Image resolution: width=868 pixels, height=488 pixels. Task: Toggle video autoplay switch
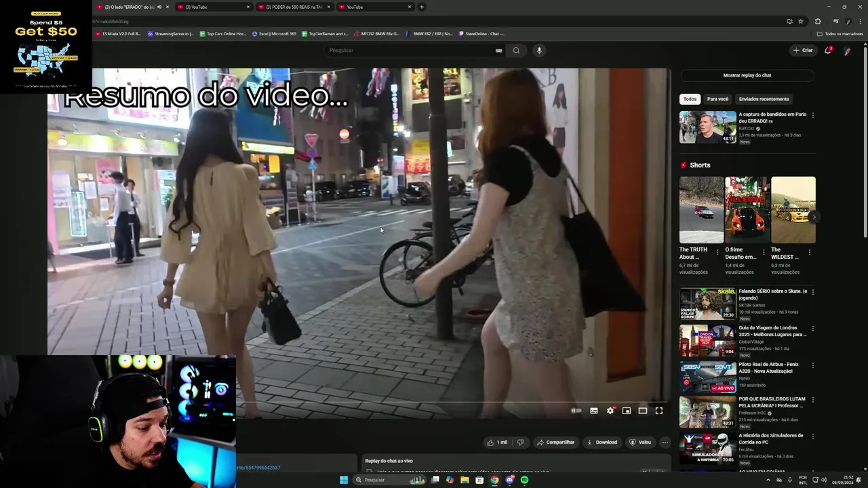click(576, 411)
